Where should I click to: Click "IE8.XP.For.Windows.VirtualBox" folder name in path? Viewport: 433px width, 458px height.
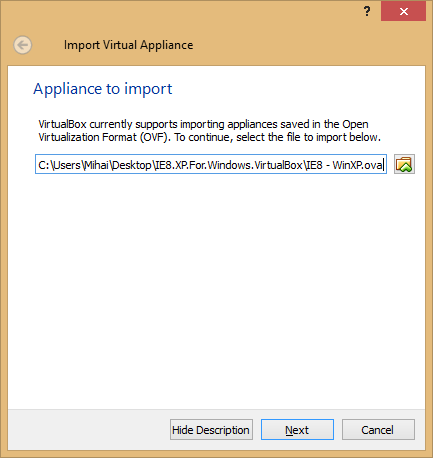tap(229, 165)
